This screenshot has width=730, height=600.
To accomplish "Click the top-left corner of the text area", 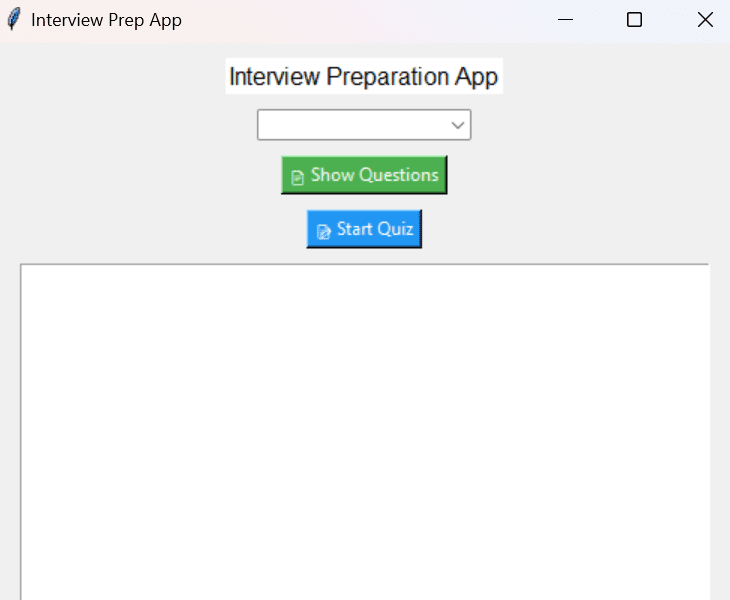I will pos(24,268).
